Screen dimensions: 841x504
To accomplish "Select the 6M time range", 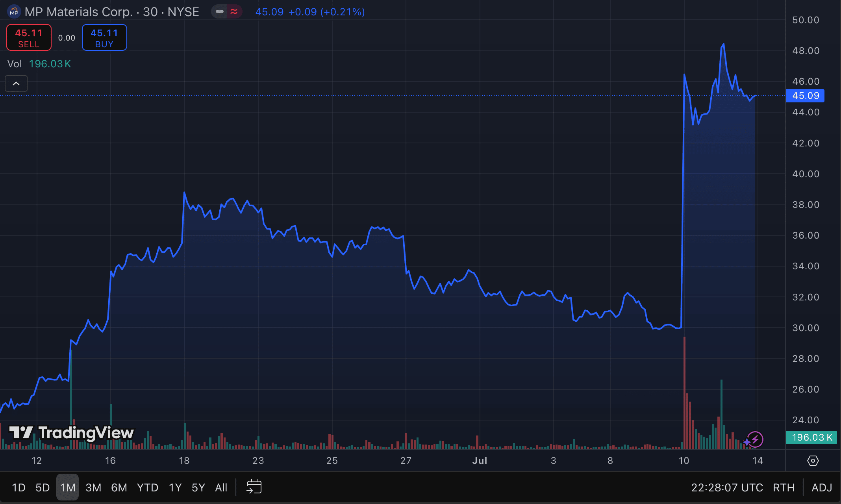I will [119, 487].
